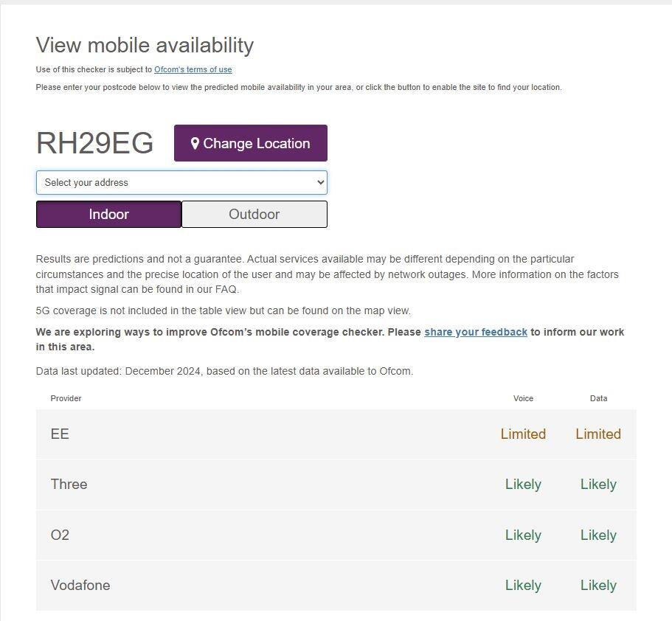Open Ofcom's terms of use link
The height and width of the screenshot is (621, 672).
[x=193, y=69]
